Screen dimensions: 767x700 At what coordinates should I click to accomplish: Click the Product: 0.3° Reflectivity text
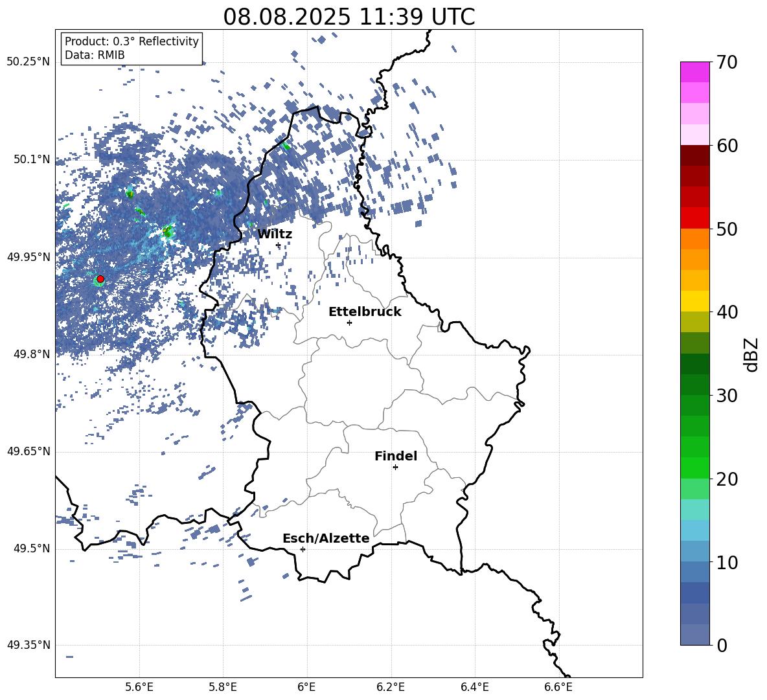[x=132, y=41]
